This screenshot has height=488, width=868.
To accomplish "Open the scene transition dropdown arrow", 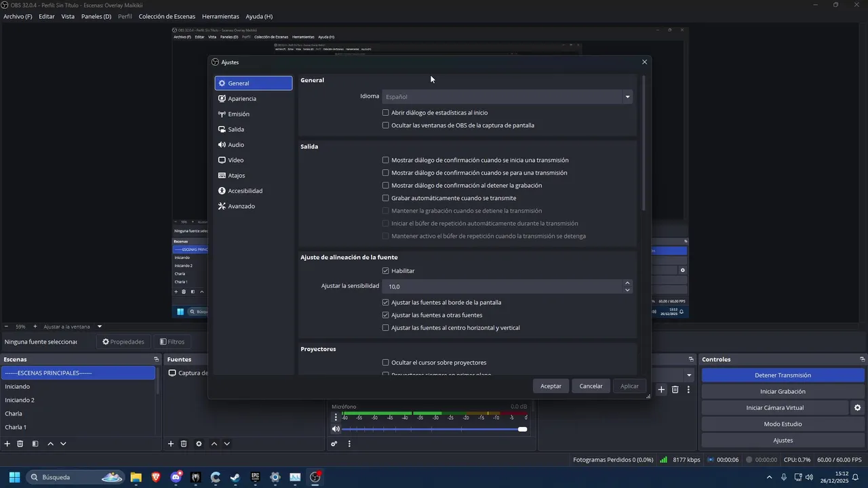I will 689,375.
